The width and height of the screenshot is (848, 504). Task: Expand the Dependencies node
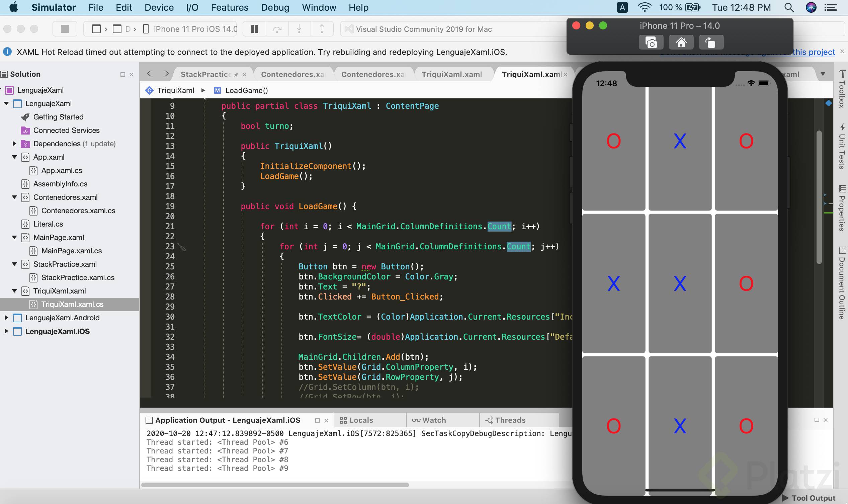point(14,143)
